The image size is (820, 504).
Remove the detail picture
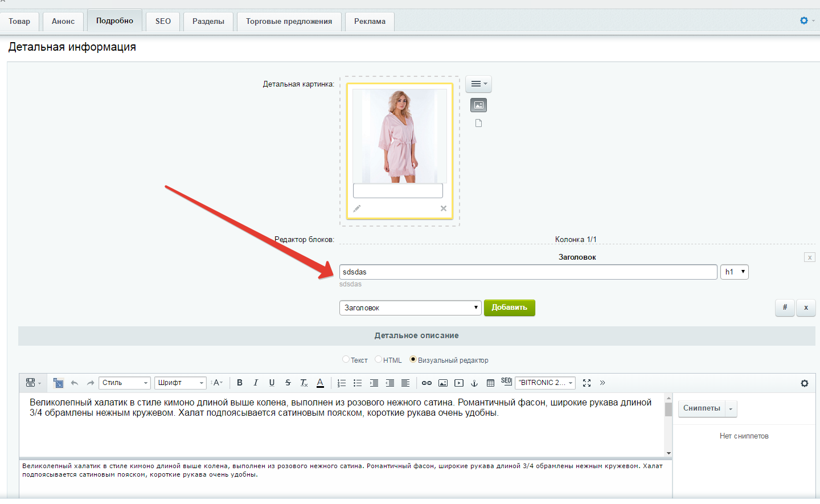[444, 208]
